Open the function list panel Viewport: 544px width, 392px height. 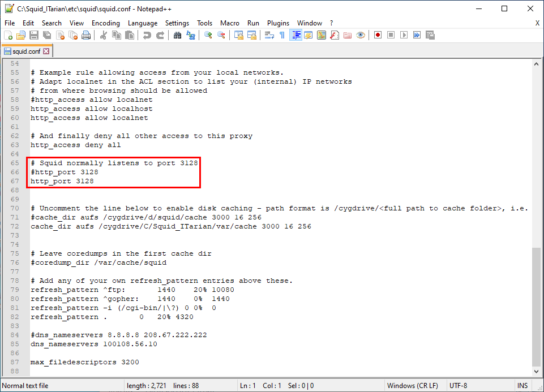coord(335,35)
